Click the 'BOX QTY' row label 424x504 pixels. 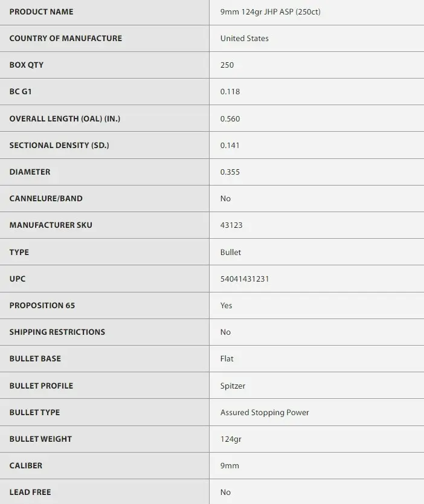click(x=27, y=65)
